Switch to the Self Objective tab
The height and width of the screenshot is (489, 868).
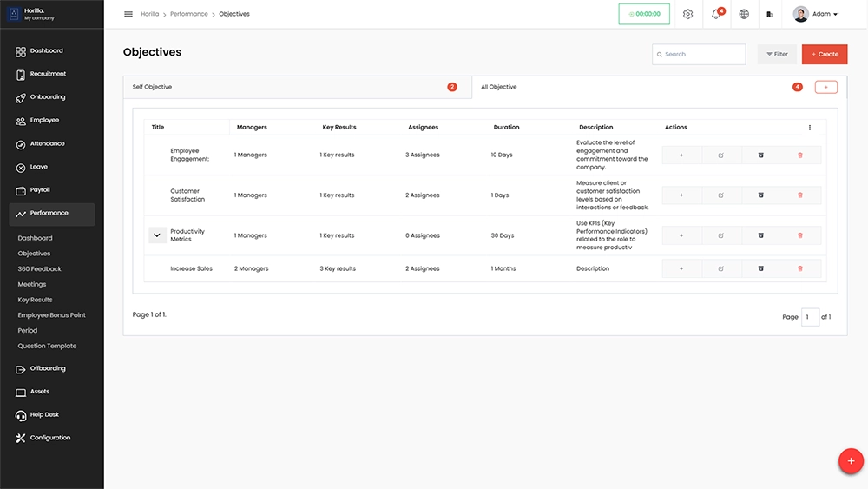tap(295, 87)
